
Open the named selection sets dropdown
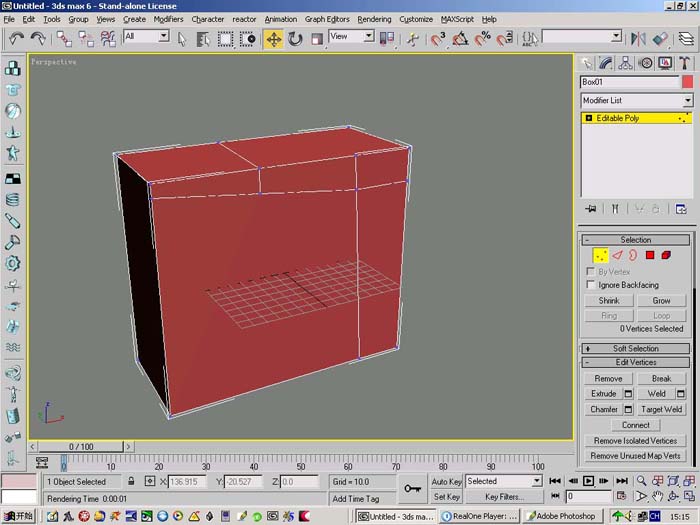pyautogui.click(x=616, y=36)
